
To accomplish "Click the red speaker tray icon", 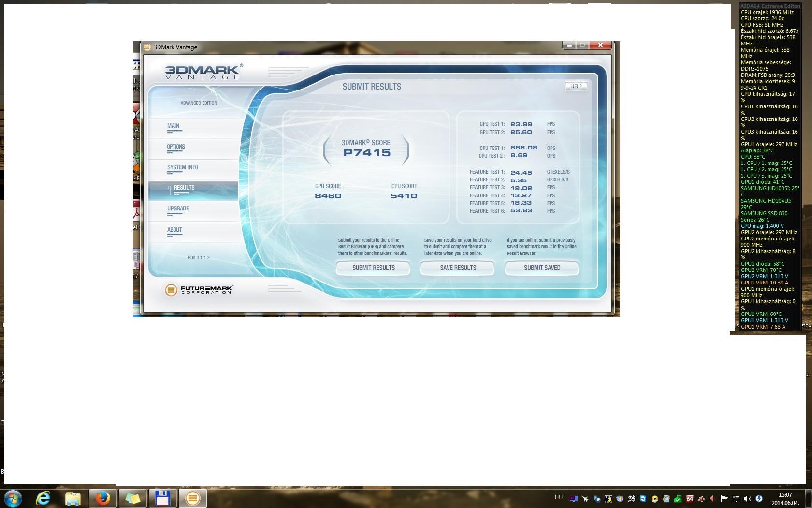I will 712,498.
